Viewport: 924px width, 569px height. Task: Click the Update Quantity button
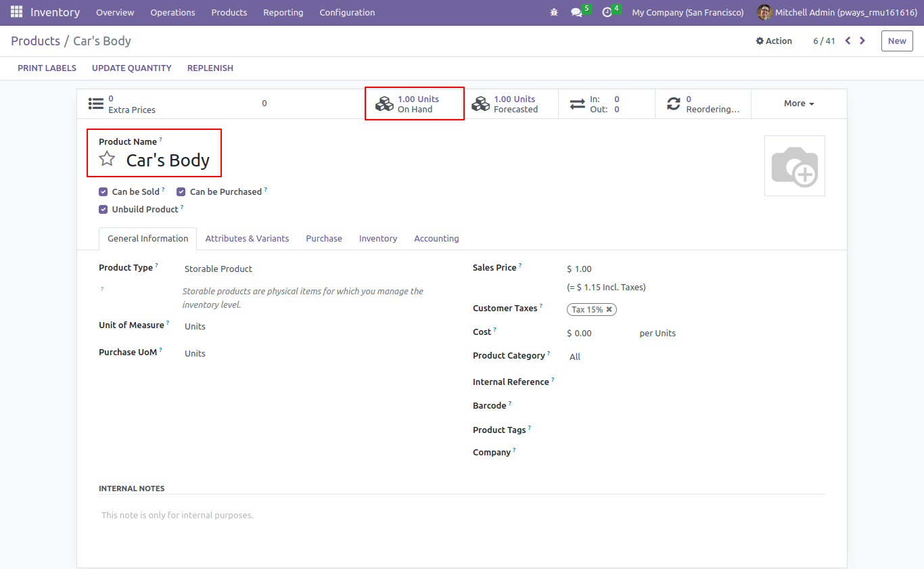click(x=132, y=68)
